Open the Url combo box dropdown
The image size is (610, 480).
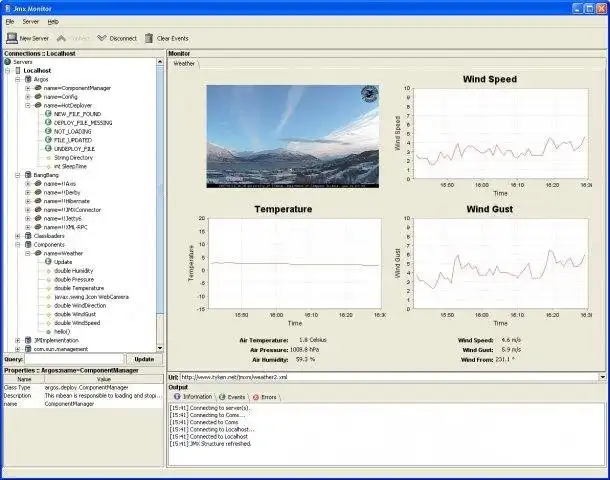[x=602, y=377]
